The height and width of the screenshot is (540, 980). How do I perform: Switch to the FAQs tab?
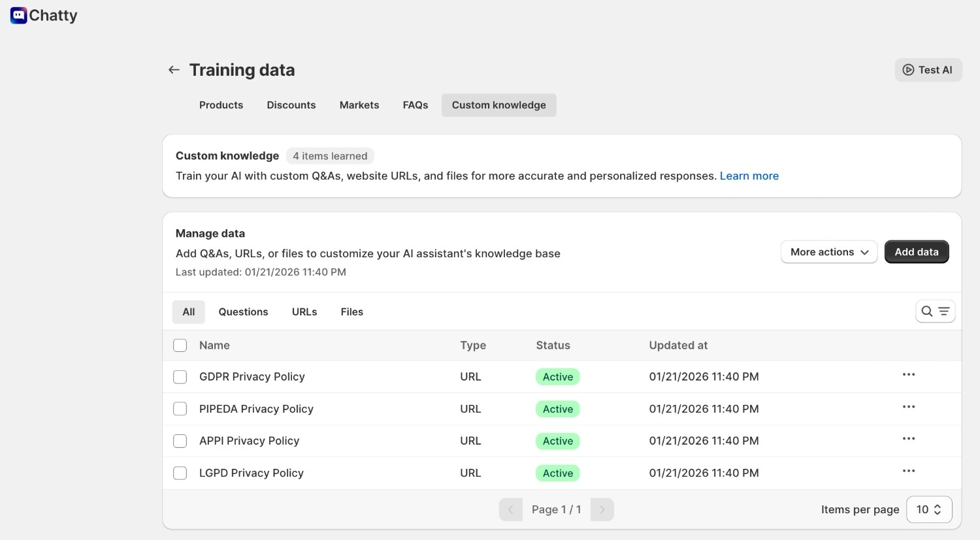pyautogui.click(x=416, y=105)
